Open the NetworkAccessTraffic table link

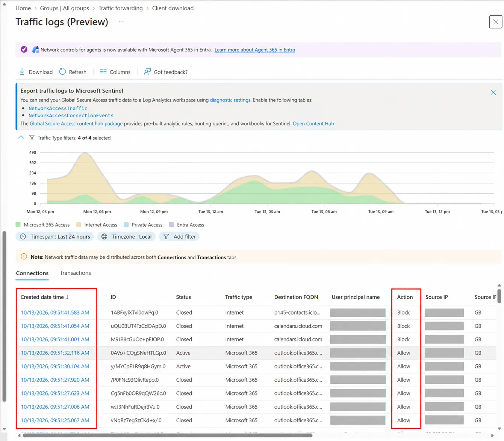tap(58, 108)
